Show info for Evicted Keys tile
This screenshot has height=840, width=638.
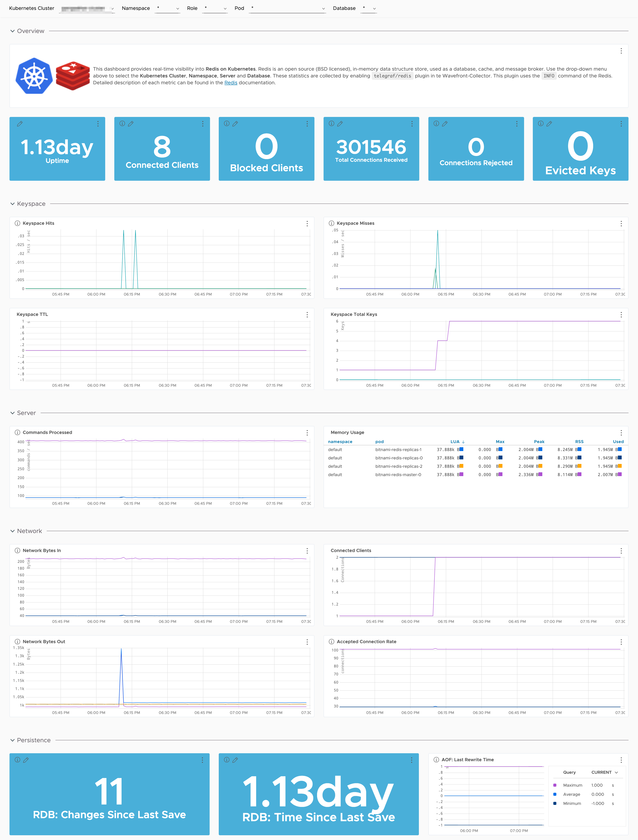[x=541, y=123]
